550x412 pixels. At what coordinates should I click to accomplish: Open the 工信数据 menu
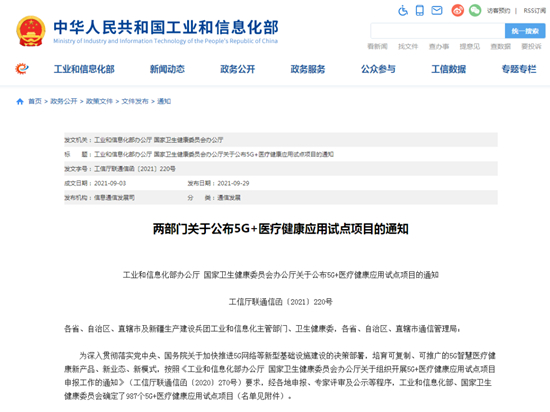pyautogui.click(x=449, y=69)
